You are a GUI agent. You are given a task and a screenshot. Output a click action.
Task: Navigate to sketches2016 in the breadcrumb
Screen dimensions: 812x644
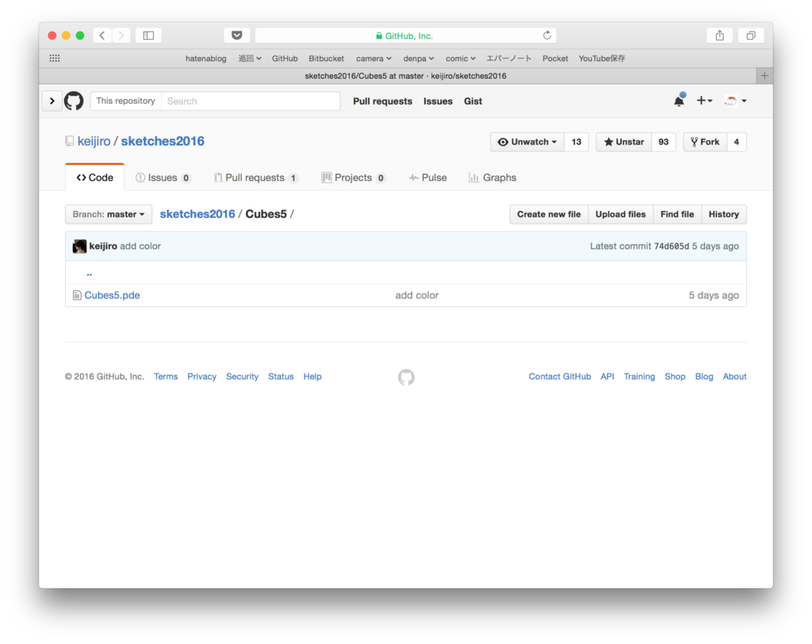point(197,214)
